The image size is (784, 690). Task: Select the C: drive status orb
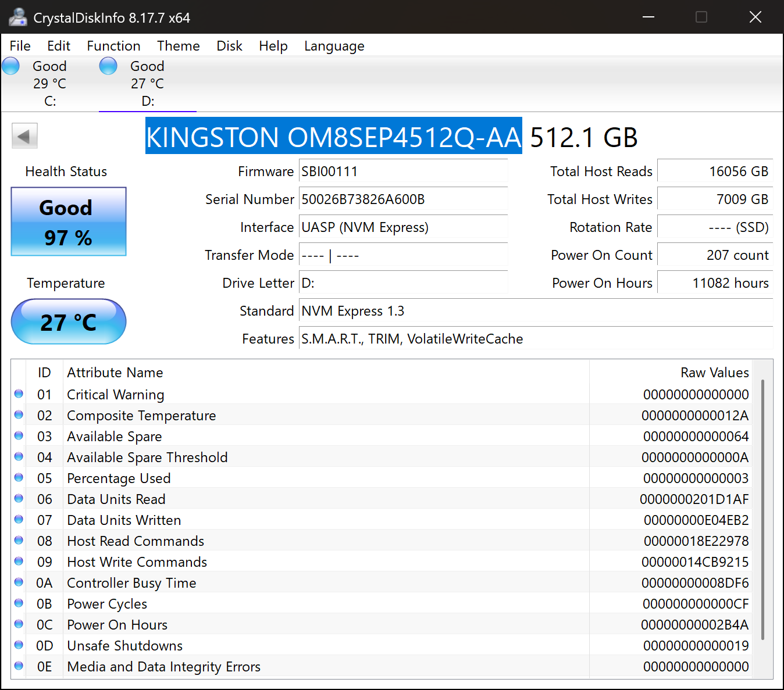(x=11, y=66)
